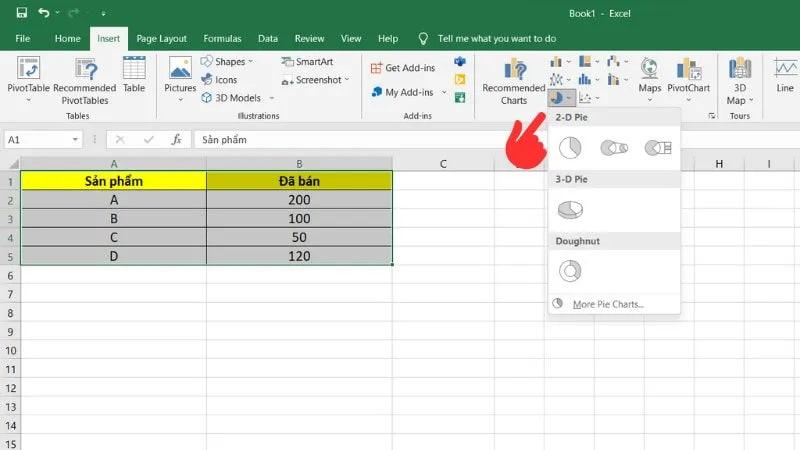
Task: Click the Redo arrow icon
Action: [73, 13]
